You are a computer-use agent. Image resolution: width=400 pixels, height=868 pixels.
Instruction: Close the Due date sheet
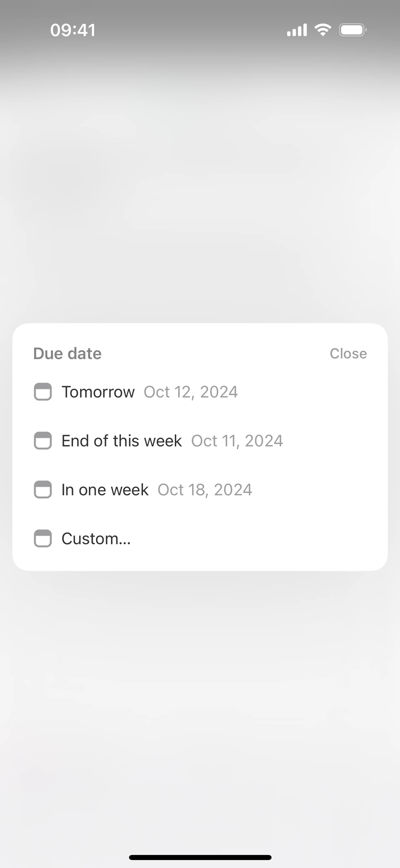tap(348, 353)
